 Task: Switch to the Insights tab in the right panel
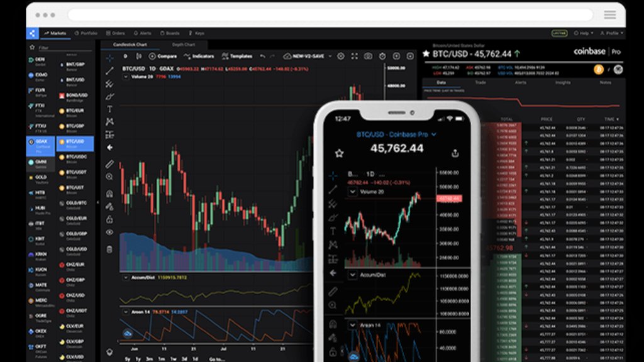pyautogui.click(x=563, y=82)
